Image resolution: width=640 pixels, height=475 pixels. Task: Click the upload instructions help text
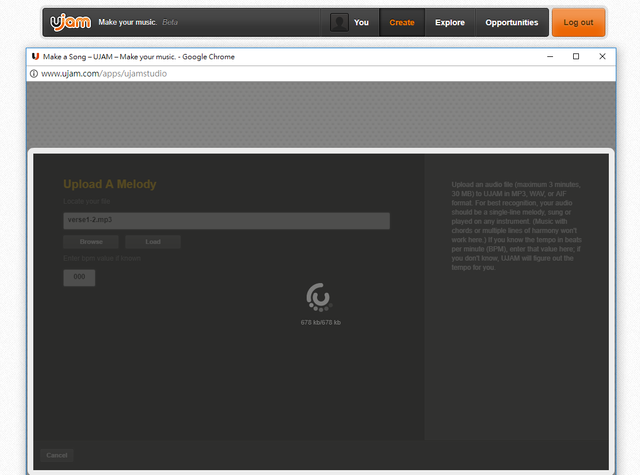(x=517, y=226)
